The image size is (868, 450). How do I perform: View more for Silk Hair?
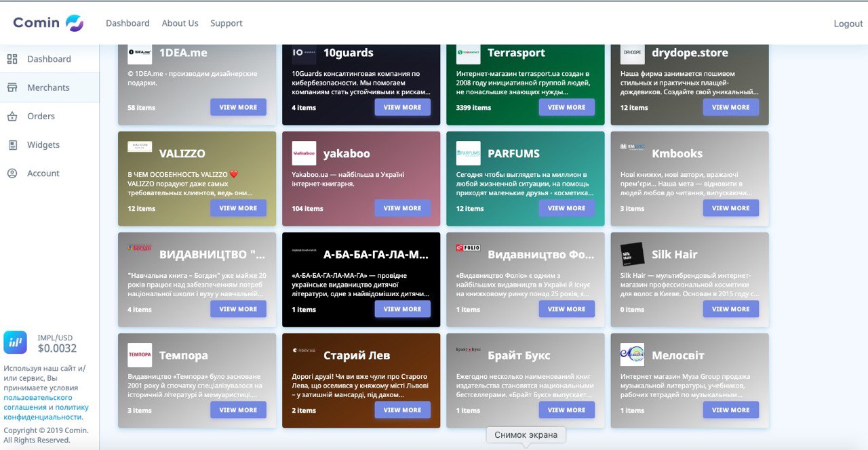731,309
